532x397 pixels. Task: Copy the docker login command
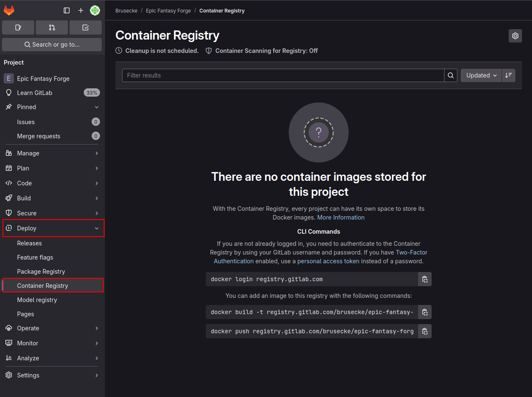[425, 279]
